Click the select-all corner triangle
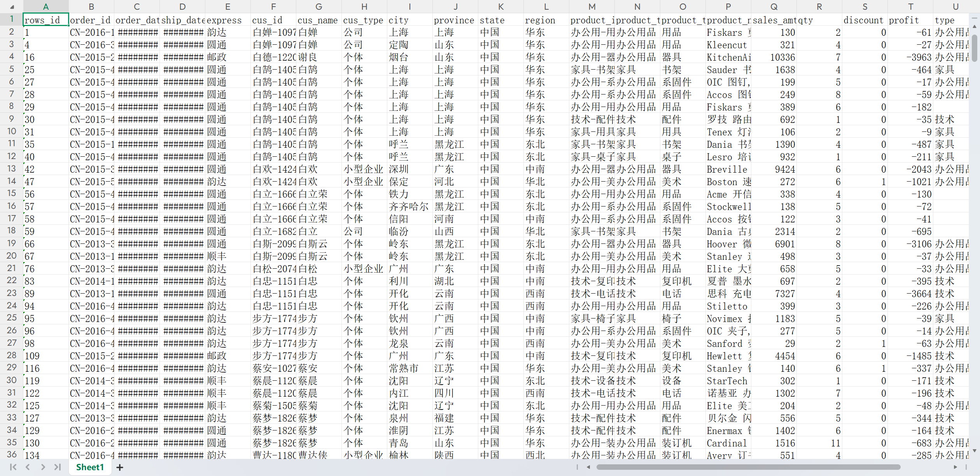The width and height of the screenshot is (980, 476). (x=12, y=7)
